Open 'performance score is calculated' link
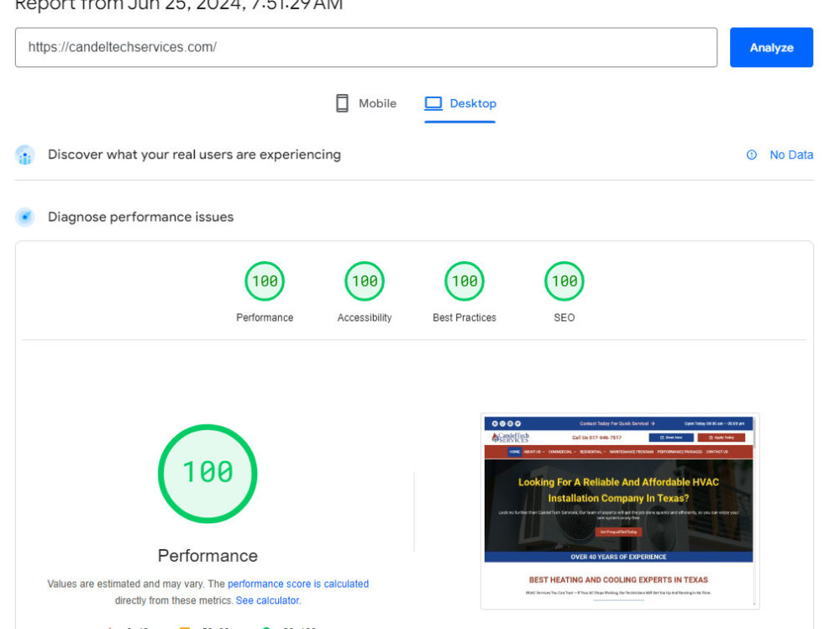This screenshot has height=629, width=840. coord(298,584)
